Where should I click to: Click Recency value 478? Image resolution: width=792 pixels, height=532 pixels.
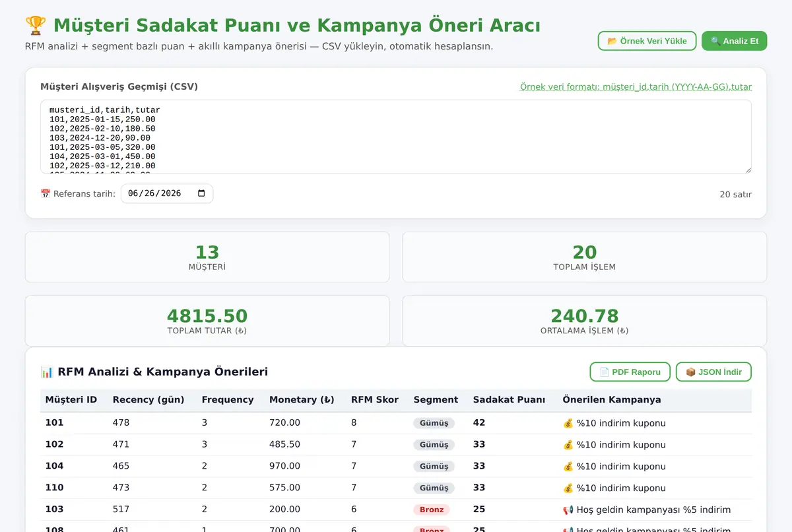[x=121, y=422]
